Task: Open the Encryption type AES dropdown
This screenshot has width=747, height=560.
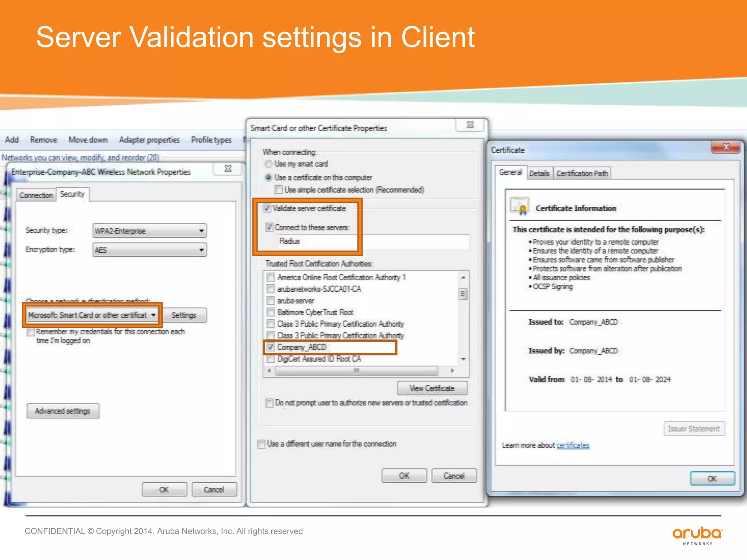Action: (150, 250)
